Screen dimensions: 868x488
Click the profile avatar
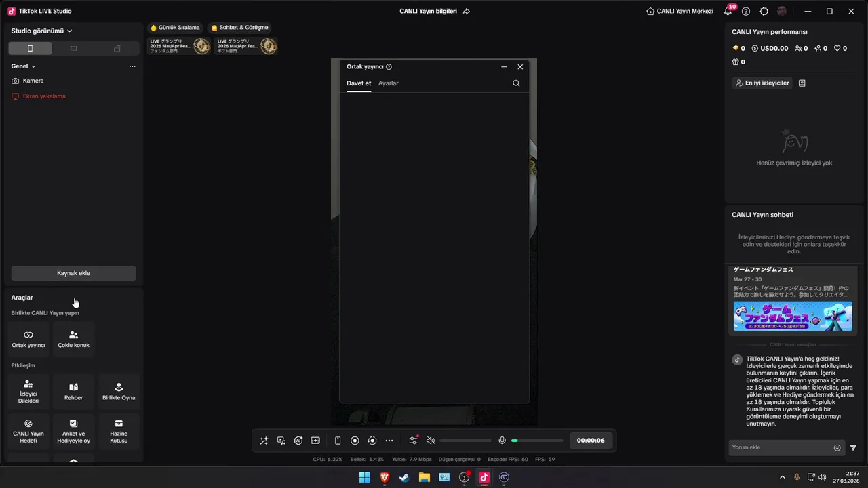[x=782, y=12]
